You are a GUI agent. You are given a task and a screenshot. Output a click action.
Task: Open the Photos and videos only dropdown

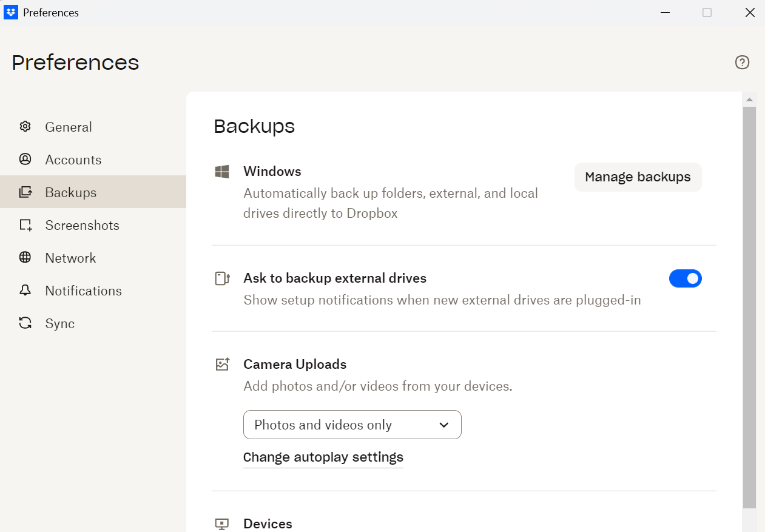click(x=352, y=425)
